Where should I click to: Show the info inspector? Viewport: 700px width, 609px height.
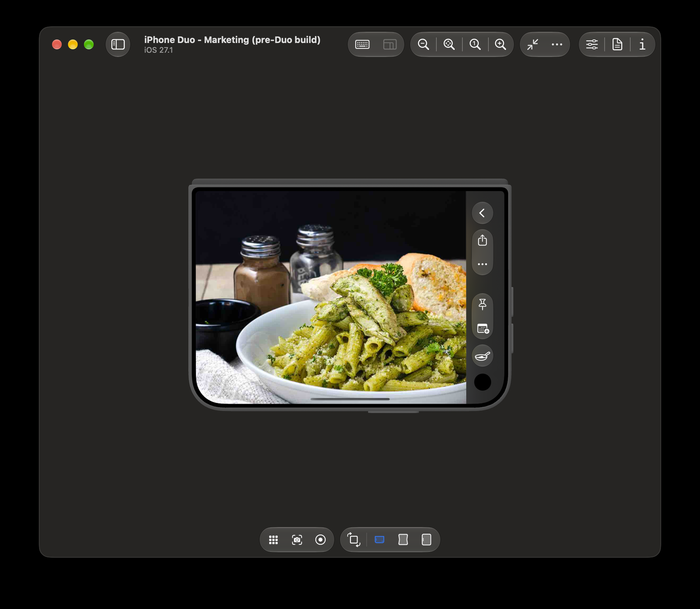pos(642,44)
